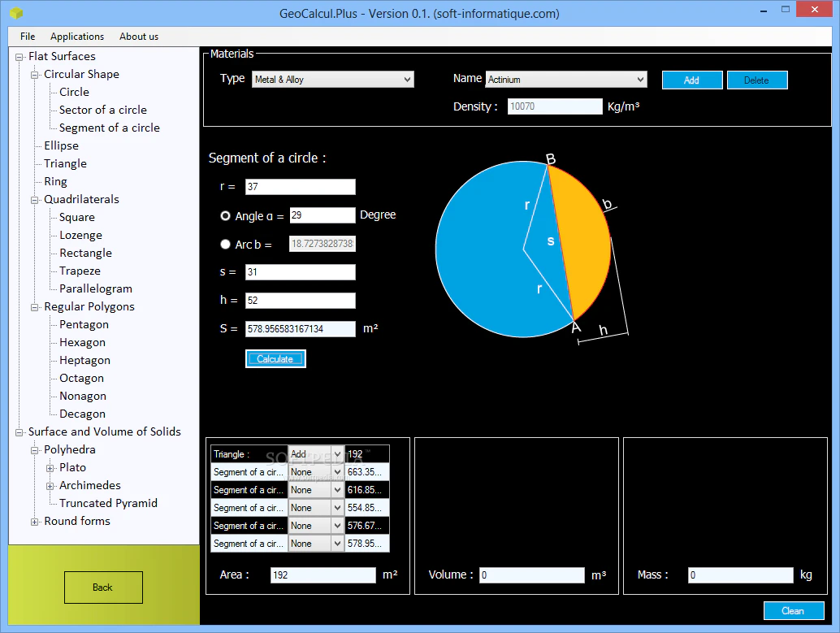Select the Angle α radio button
The image size is (840, 633).
(226, 215)
